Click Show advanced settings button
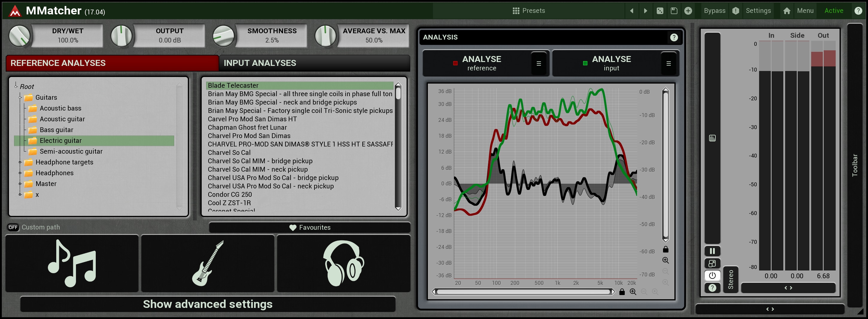 [208, 304]
